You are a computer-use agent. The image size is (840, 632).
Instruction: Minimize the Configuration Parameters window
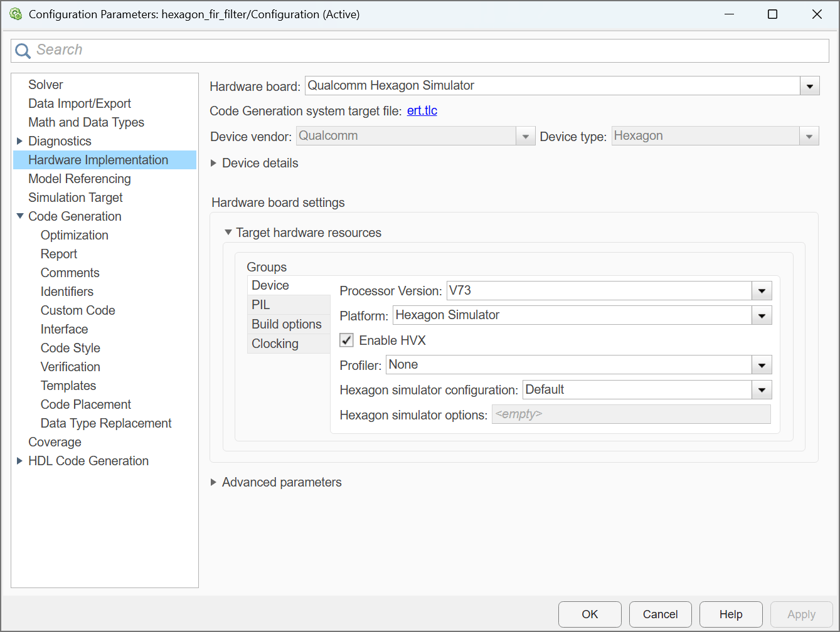coord(729,14)
